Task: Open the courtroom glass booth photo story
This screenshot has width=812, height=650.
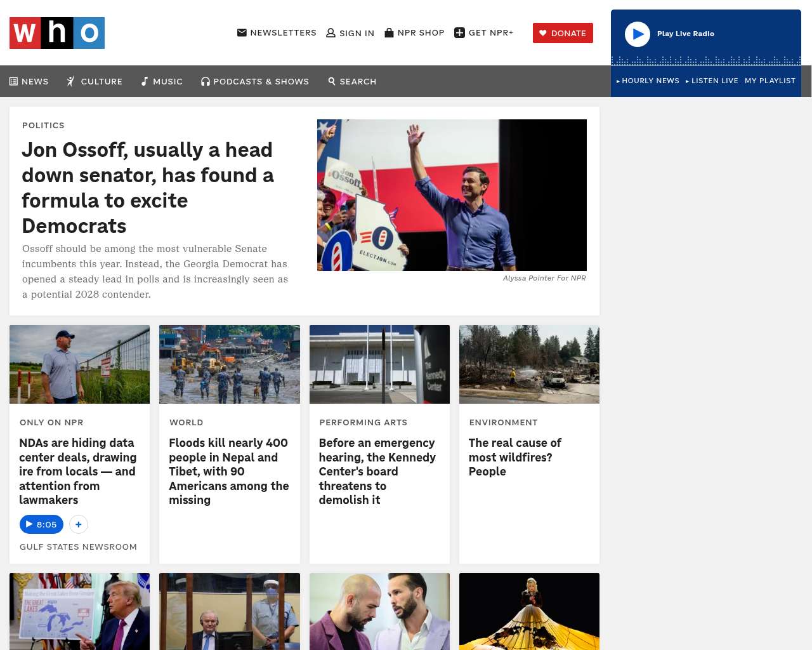Action: coord(230,611)
